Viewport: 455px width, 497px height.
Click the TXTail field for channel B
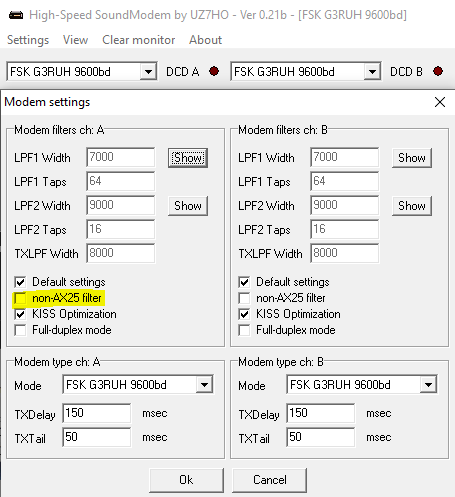(x=321, y=437)
